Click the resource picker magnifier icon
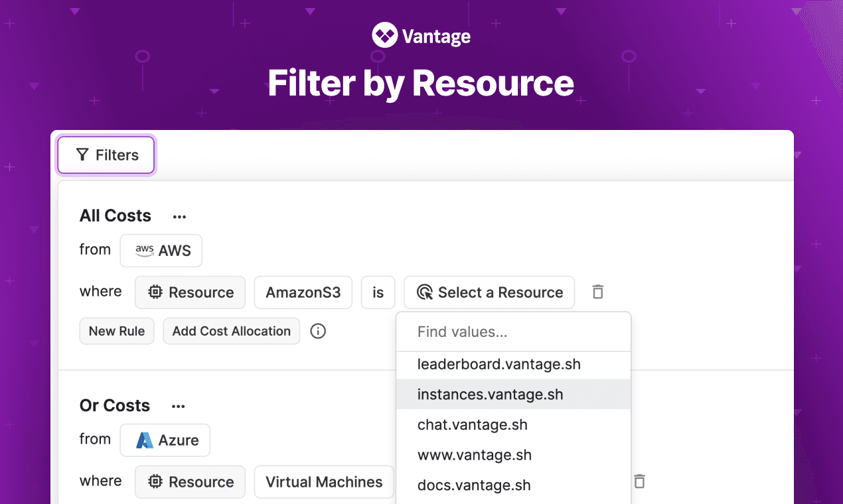This screenshot has width=843, height=504. coord(425,292)
